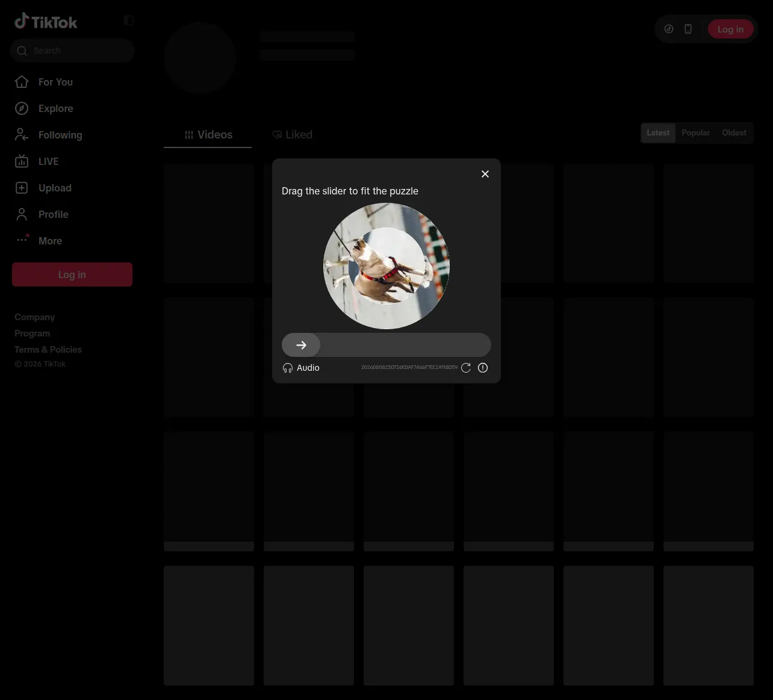Click the sidebar Log in button
This screenshot has height=700, width=773.
(72, 274)
